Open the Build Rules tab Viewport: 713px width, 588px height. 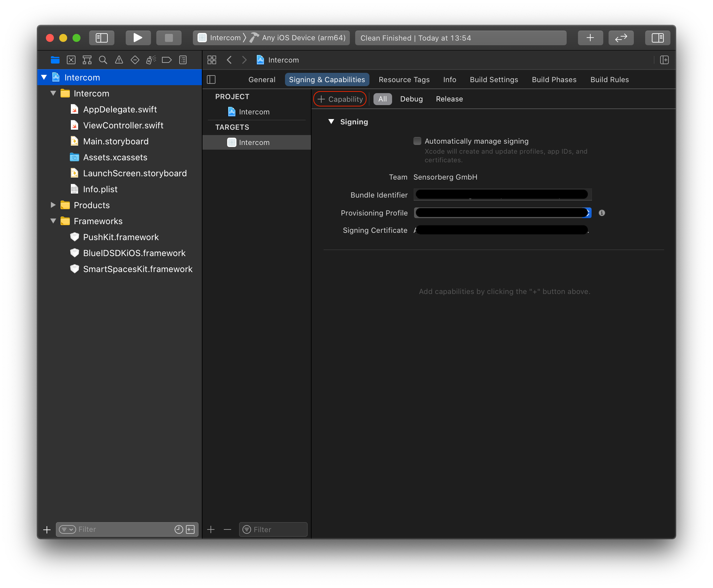(609, 79)
